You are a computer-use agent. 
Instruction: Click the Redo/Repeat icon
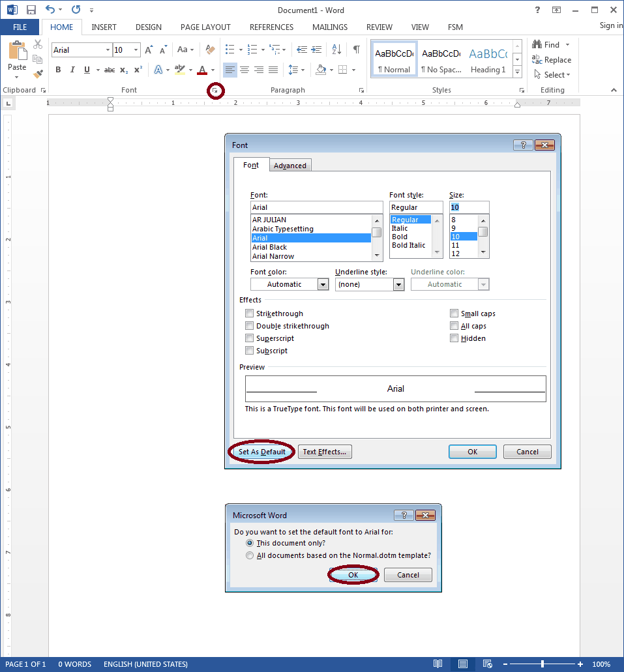point(76,9)
